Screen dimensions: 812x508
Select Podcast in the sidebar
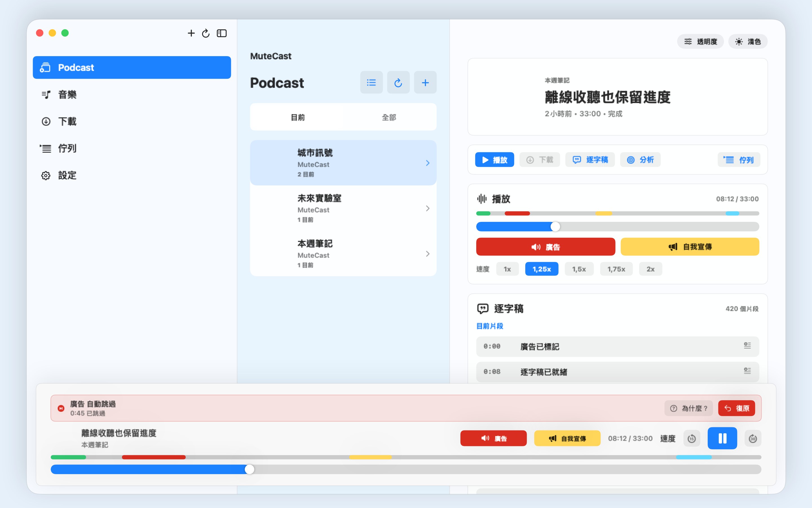pos(132,67)
